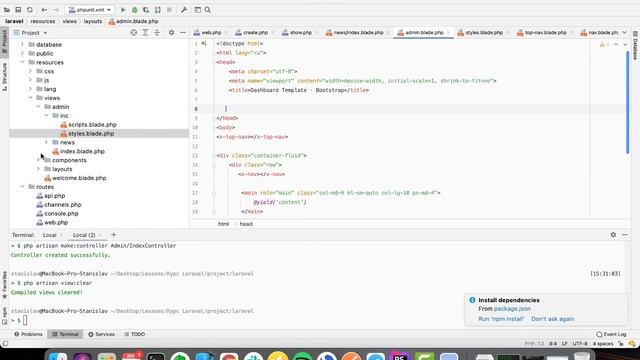Click Run 'npm install' link
The width and height of the screenshot is (640, 360).
pyautogui.click(x=501, y=319)
